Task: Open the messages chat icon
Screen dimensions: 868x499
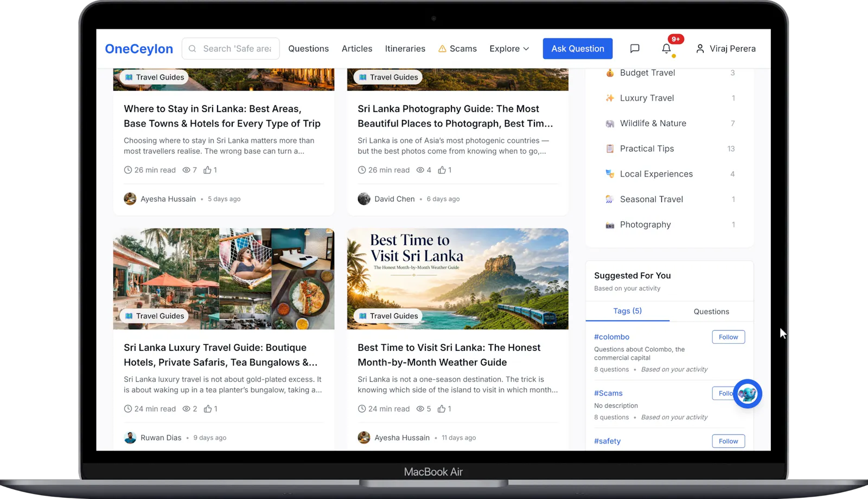Action: tap(635, 49)
